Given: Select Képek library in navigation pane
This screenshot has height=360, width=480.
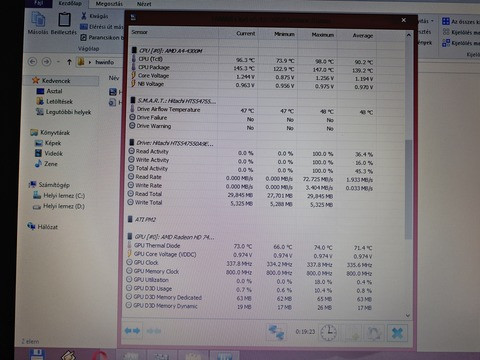Looking at the screenshot, I should point(48,143).
